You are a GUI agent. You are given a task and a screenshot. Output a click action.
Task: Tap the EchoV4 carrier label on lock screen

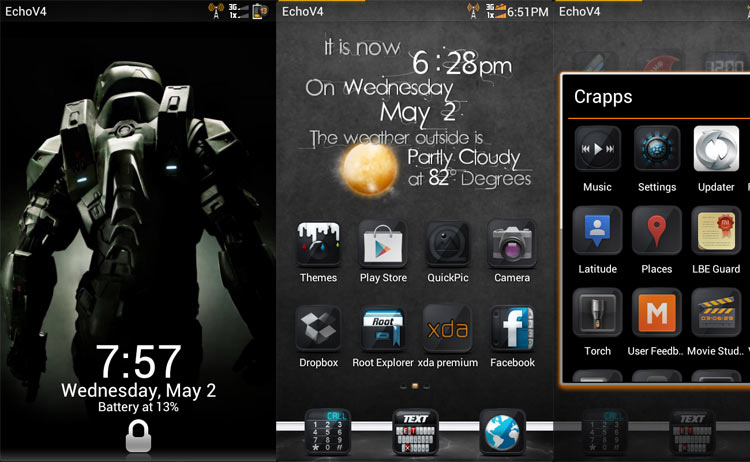pyautogui.click(x=26, y=11)
